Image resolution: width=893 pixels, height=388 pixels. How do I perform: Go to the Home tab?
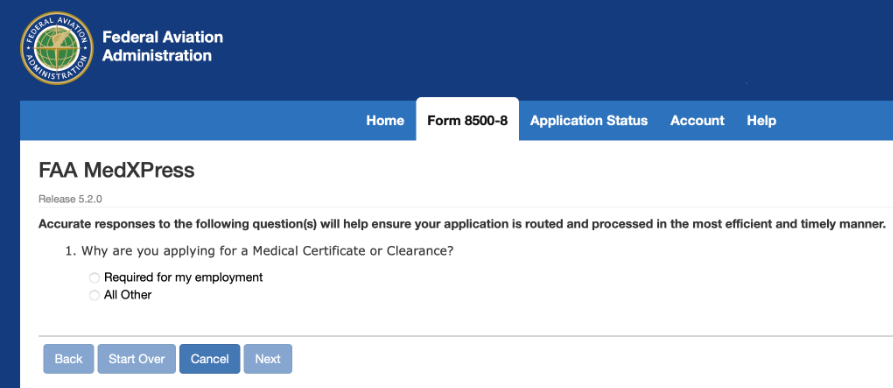point(385,121)
